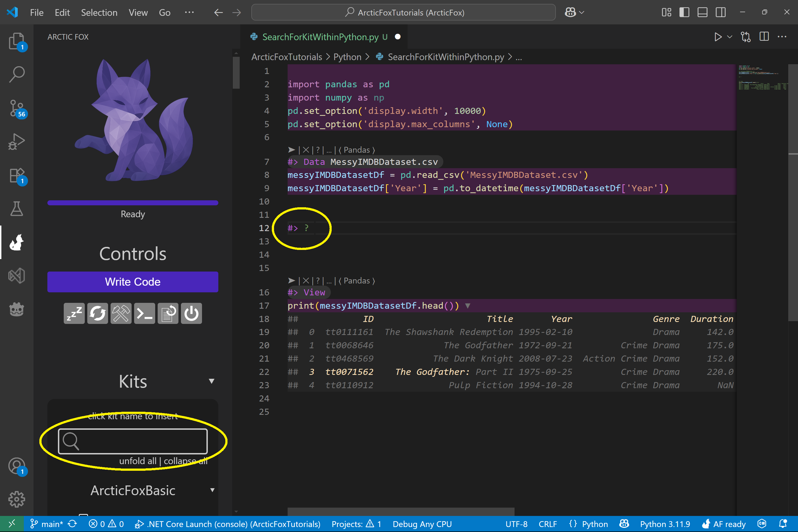Collapse the Kits section arrow
The width and height of the screenshot is (798, 532).
click(x=212, y=381)
